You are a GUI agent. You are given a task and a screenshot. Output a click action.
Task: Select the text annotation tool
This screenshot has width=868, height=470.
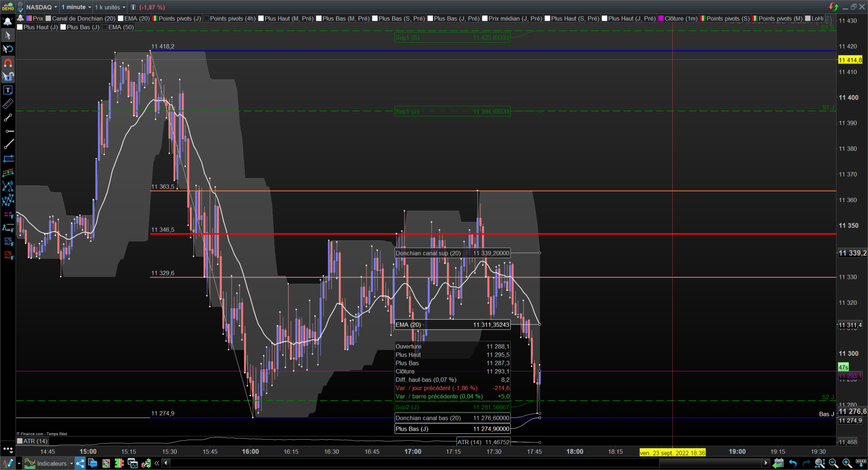point(8,90)
